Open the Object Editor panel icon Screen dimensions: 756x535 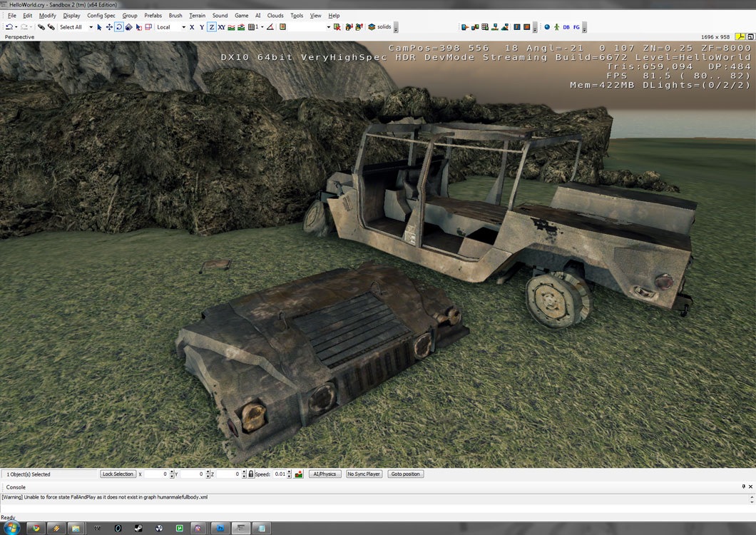click(465, 27)
